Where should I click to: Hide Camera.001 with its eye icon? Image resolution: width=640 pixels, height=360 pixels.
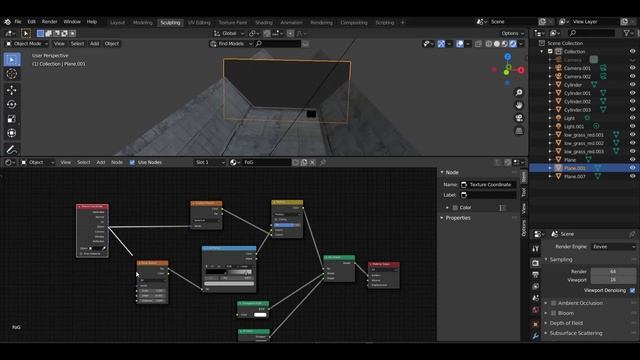(632, 68)
